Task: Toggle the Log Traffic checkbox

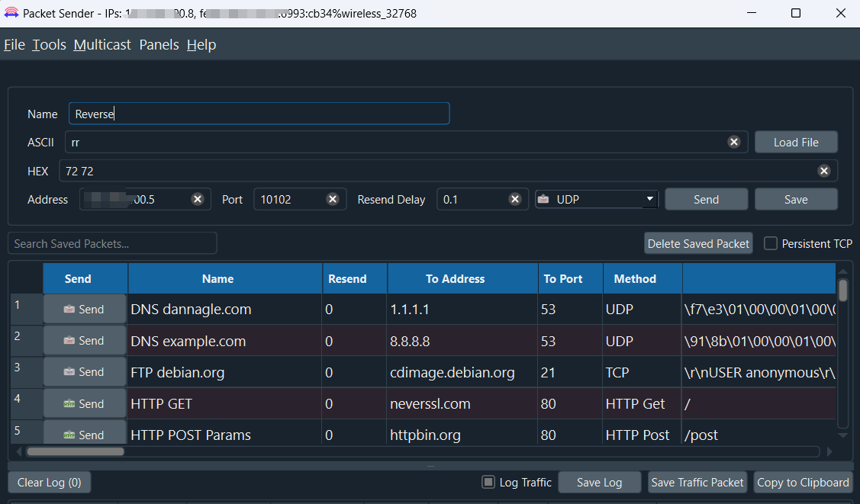Action: [488, 482]
